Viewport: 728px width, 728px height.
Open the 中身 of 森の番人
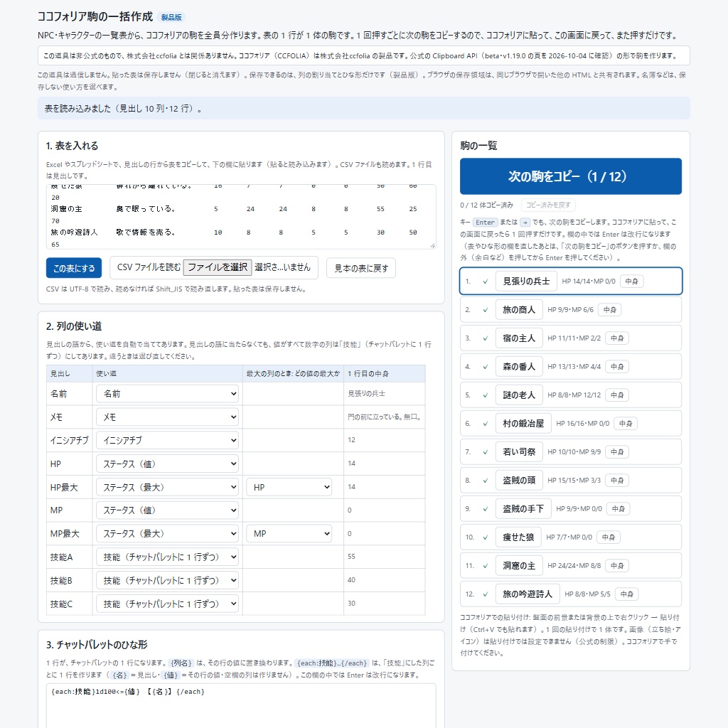(x=617, y=366)
